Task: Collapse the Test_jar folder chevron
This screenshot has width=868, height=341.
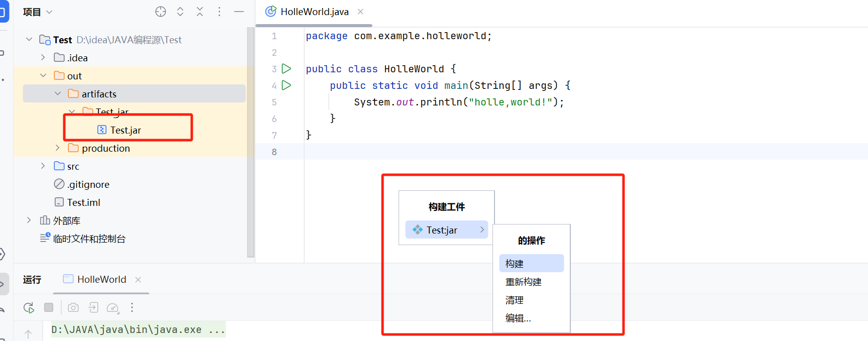Action: click(x=72, y=111)
